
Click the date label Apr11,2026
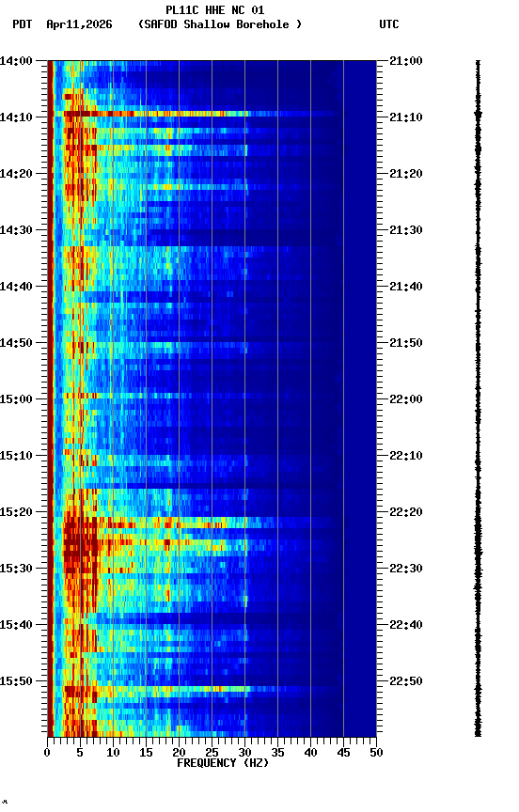coord(79,24)
